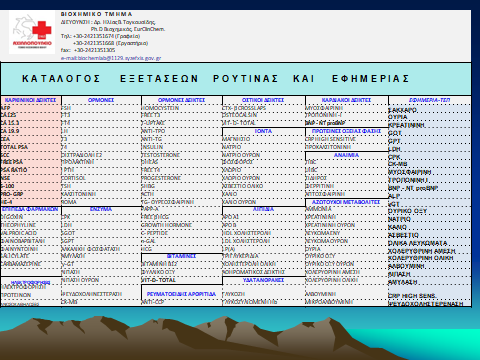
Task: Click the ΑΝΑΙΜΙΑ section header
Action: tap(346, 155)
